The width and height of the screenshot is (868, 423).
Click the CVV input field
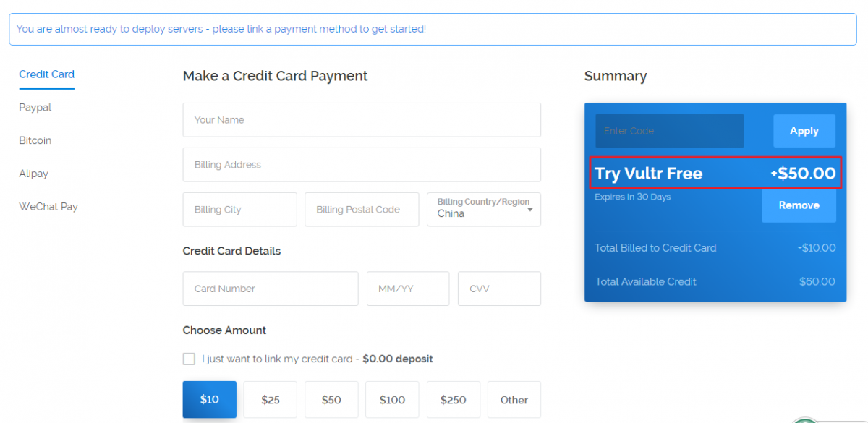(499, 289)
